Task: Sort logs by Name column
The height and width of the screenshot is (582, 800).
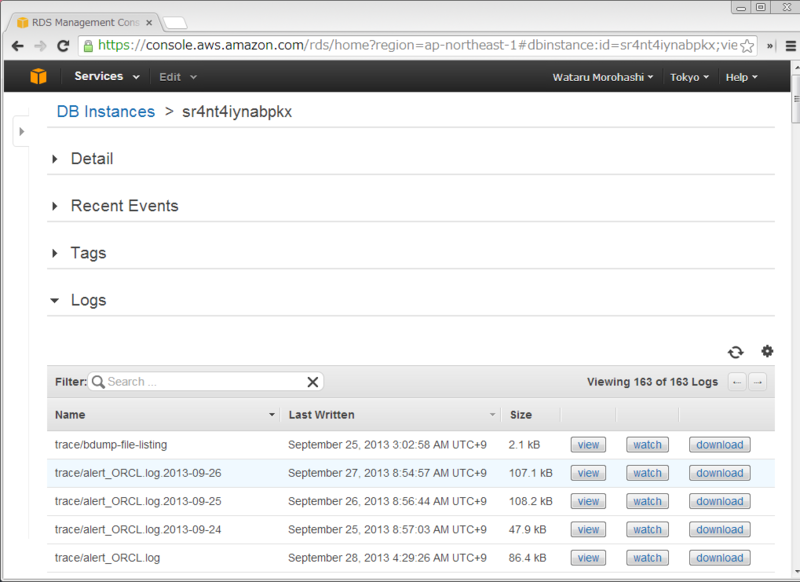Action: pos(164,415)
